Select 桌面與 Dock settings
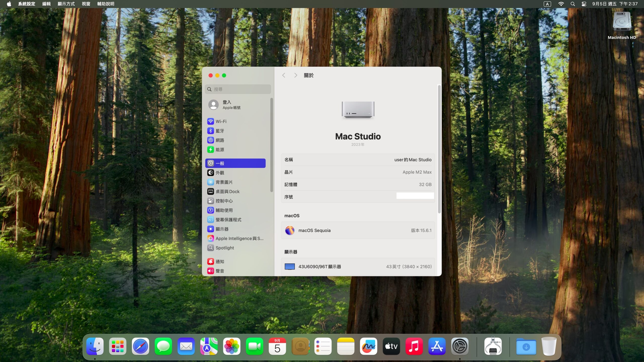This screenshot has width=644, height=362. (x=235, y=192)
